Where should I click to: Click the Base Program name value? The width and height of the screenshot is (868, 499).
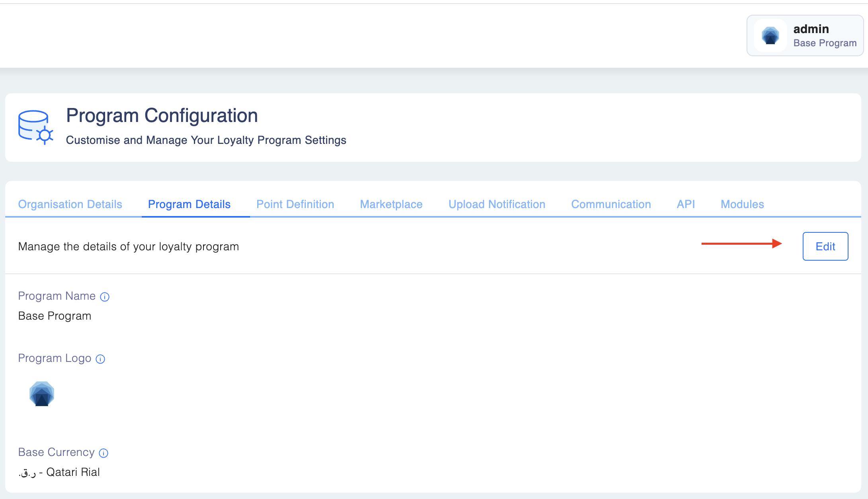pos(55,316)
